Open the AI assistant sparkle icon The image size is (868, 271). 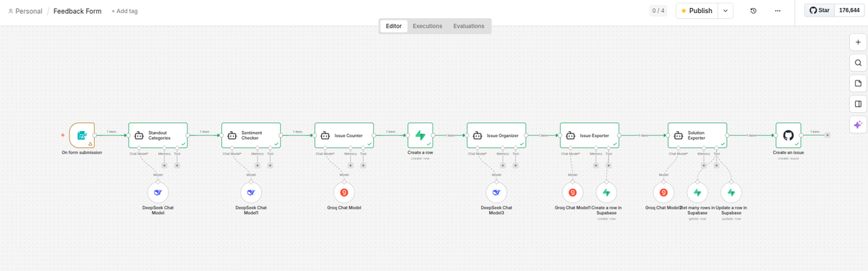click(858, 125)
